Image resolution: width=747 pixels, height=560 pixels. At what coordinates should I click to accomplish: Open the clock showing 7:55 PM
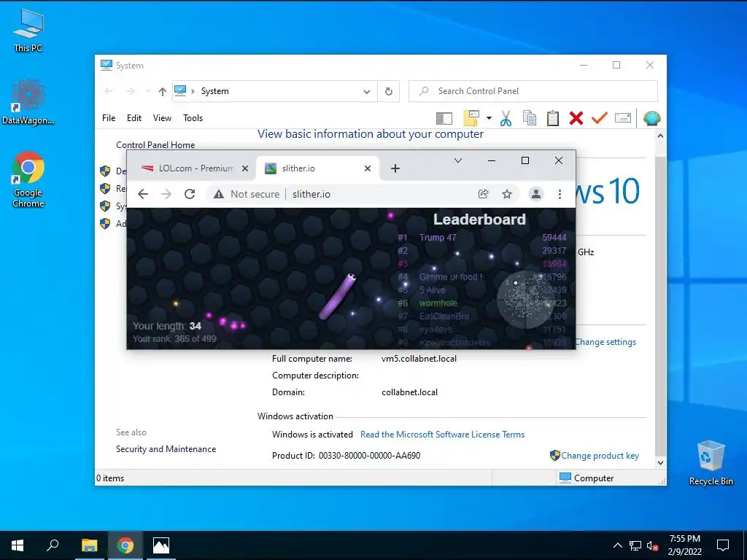[684, 545]
